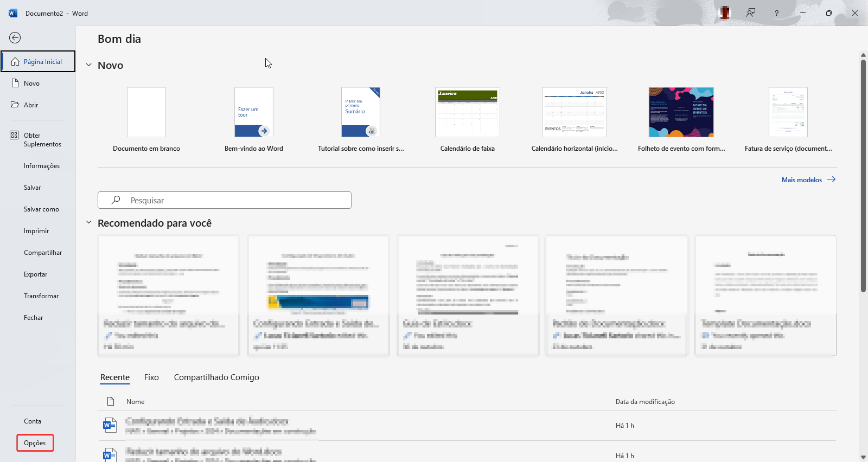Click Salvar in the sidebar
This screenshot has height=462, width=868.
tap(33, 188)
